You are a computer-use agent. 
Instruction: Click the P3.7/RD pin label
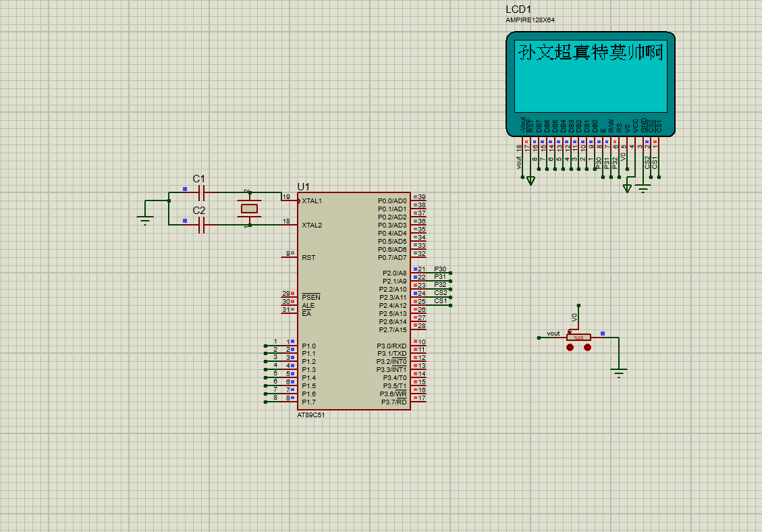coord(393,402)
